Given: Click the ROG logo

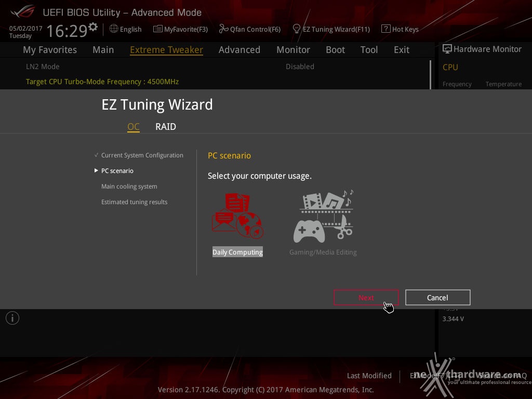Looking at the screenshot, I should pos(22,11).
